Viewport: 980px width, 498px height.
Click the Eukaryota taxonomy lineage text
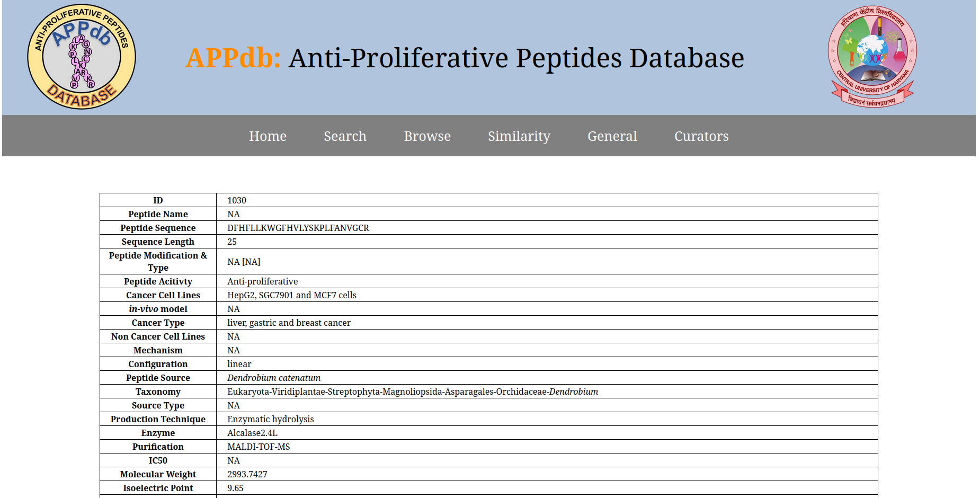tap(413, 392)
